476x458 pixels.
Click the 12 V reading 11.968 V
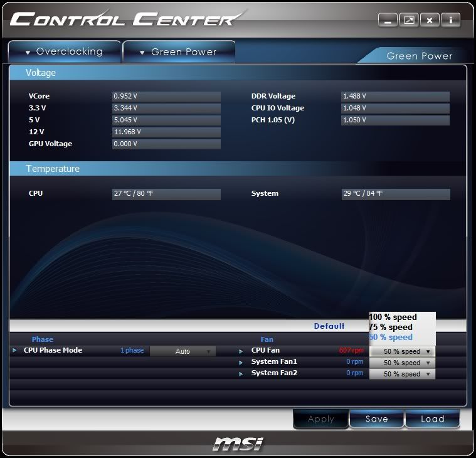pos(166,132)
